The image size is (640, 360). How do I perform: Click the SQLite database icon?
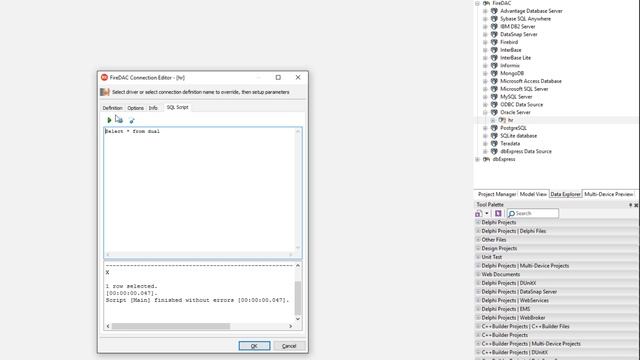coord(494,136)
